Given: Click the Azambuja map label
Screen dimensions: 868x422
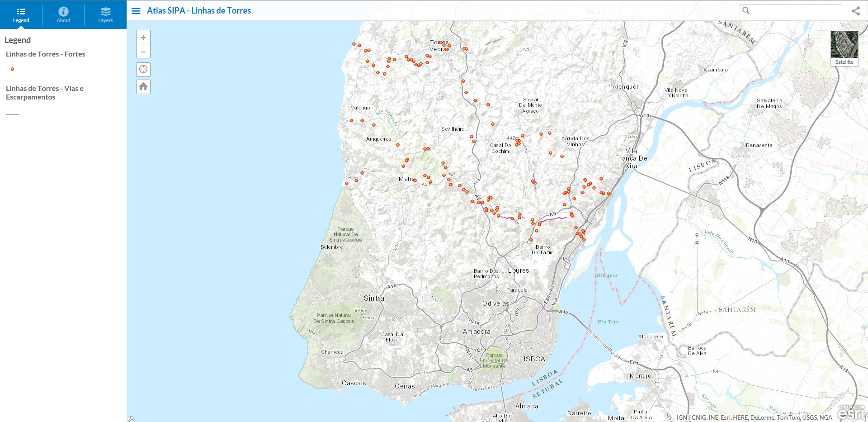Looking at the screenshot, I should click(716, 70).
